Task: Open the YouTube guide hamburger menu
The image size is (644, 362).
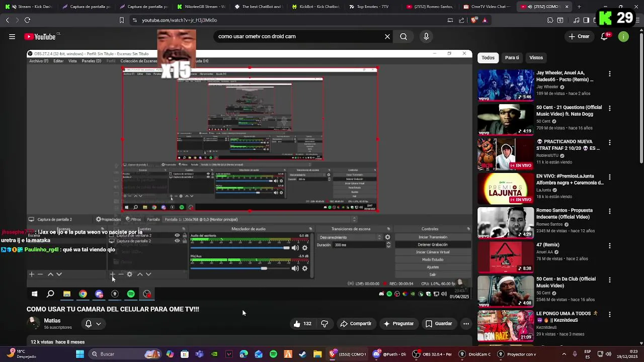Action: [x=12, y=37]
